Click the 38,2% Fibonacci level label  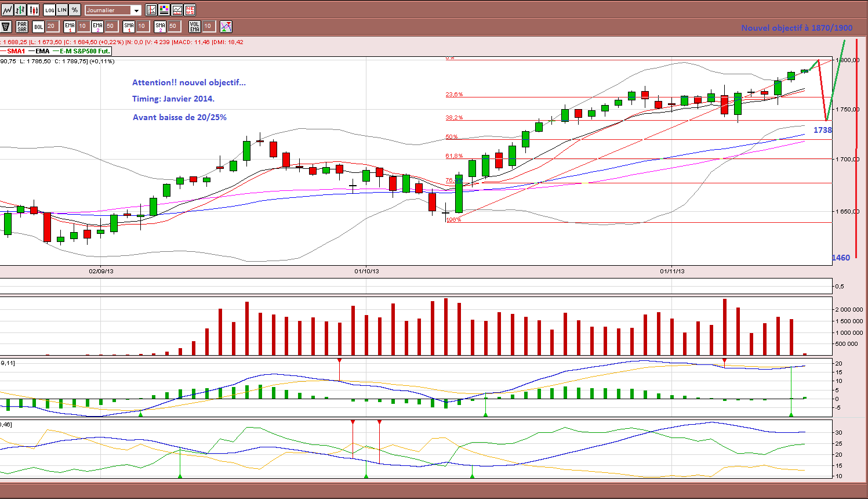pos(454,117)
